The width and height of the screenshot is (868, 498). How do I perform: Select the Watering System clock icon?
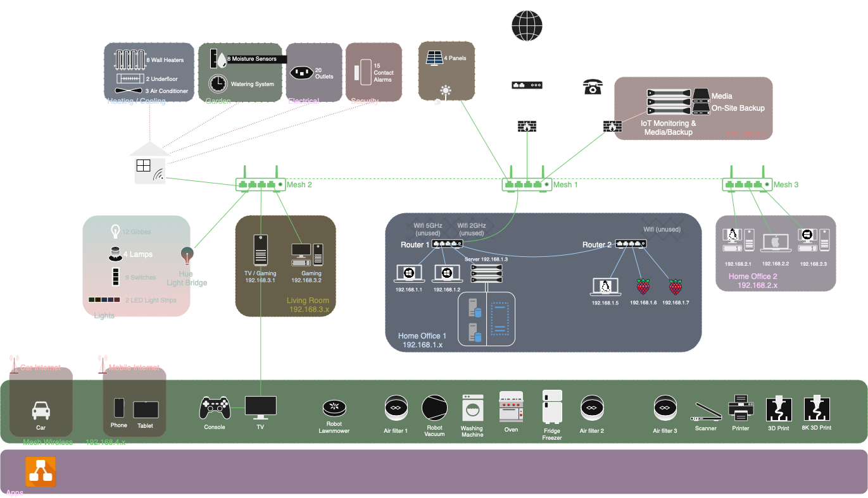pyautogui.click(x=218, y=84)
